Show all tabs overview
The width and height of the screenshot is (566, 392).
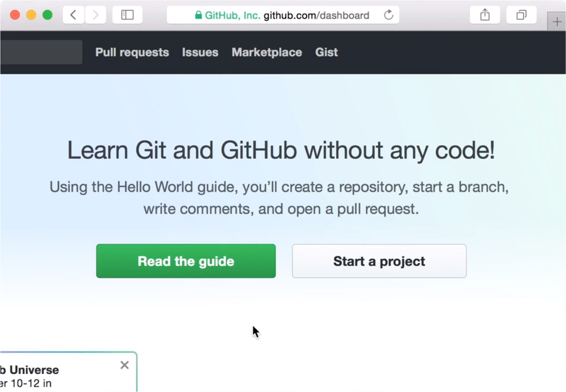point(521,15)
